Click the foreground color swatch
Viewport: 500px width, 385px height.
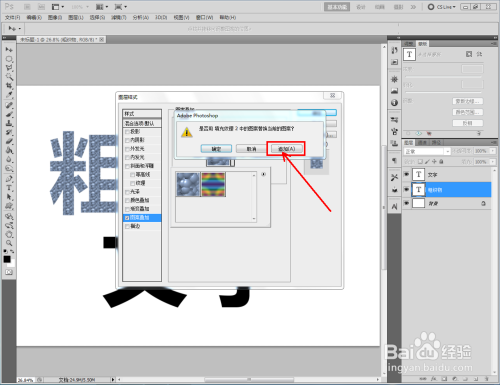[7, 259]
